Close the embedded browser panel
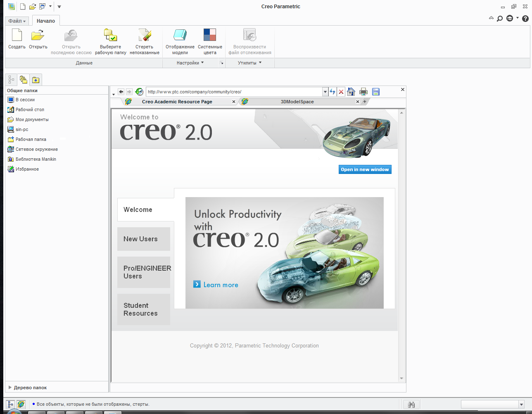The height and width of the screenshot is (414, 532). pyautogui.click(x=403, y=89)
